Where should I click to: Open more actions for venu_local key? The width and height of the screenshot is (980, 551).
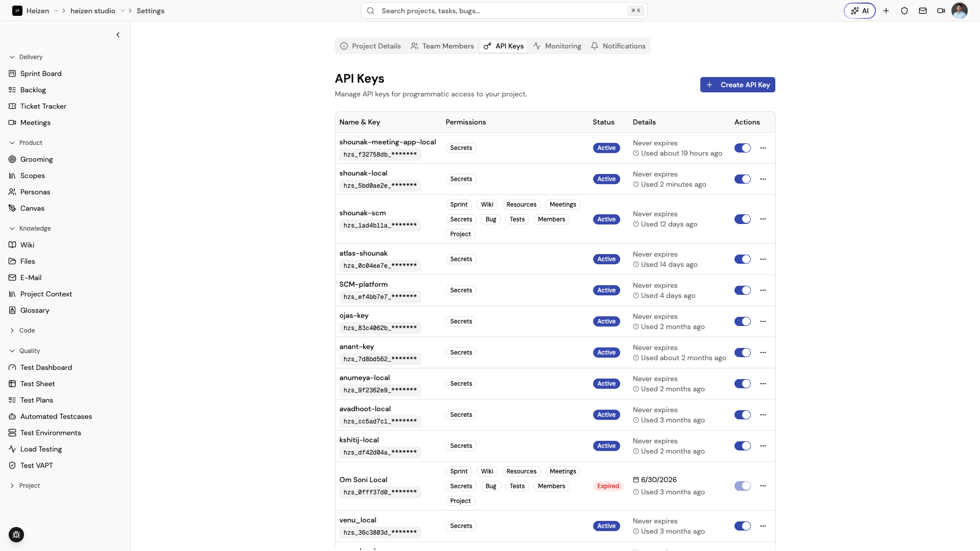(763, 526)
